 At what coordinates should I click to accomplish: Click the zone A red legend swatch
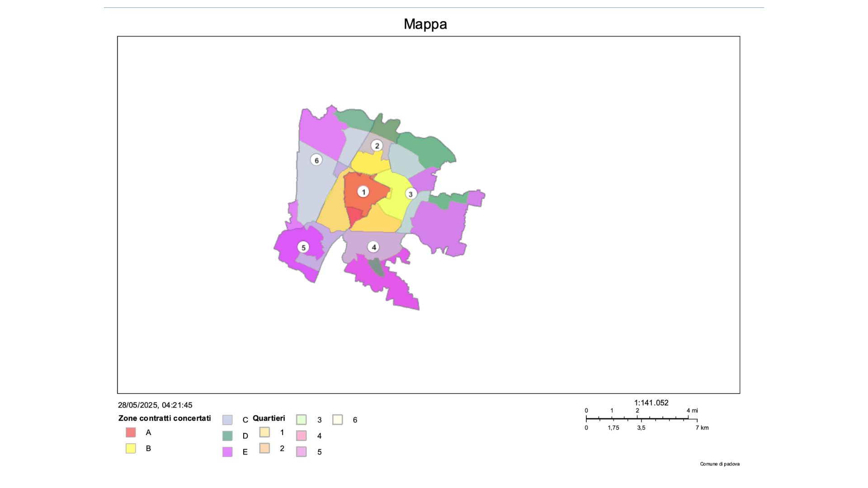point(131,432)
